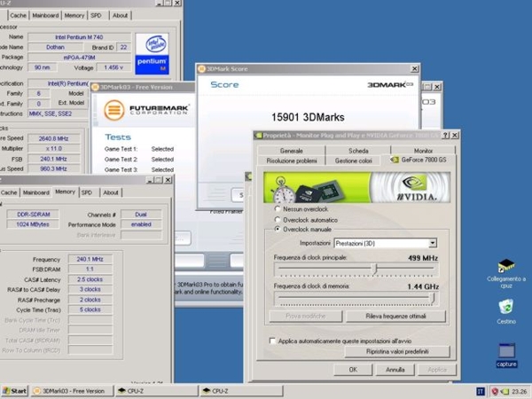The height and width of the screenshot is (399, 532).
Task: Click the IT language indicator in taskbar
Action: click(480, 392)
